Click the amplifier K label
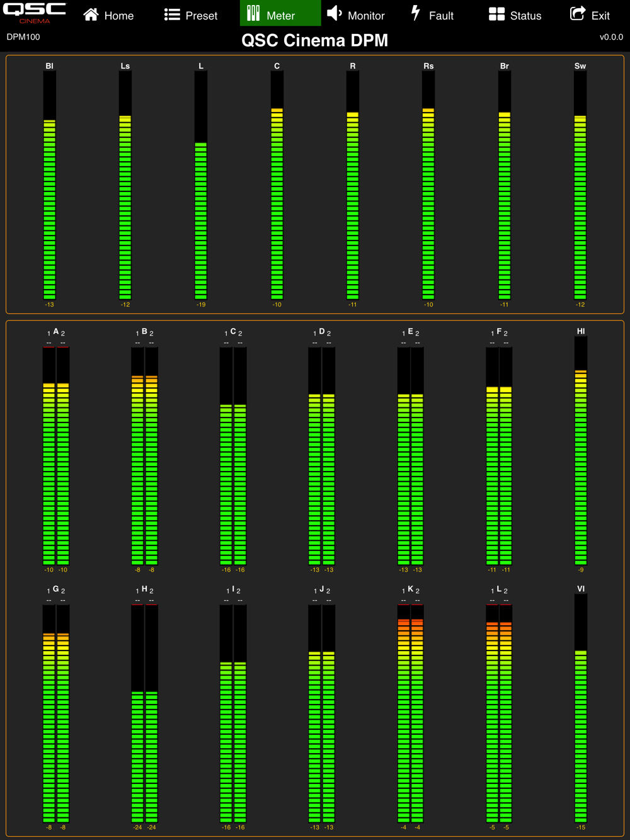This screenshot has height=840, width=630. click(x=410, y=589)
